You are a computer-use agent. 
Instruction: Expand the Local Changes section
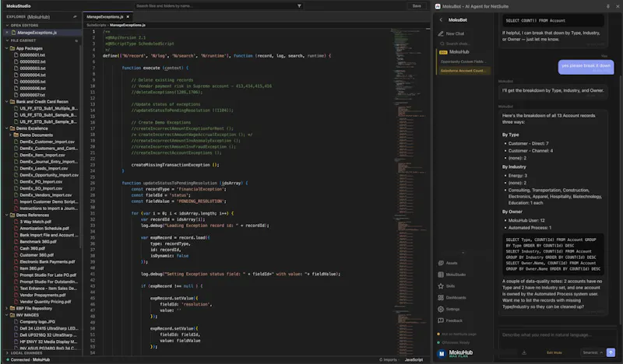point(7,353)
